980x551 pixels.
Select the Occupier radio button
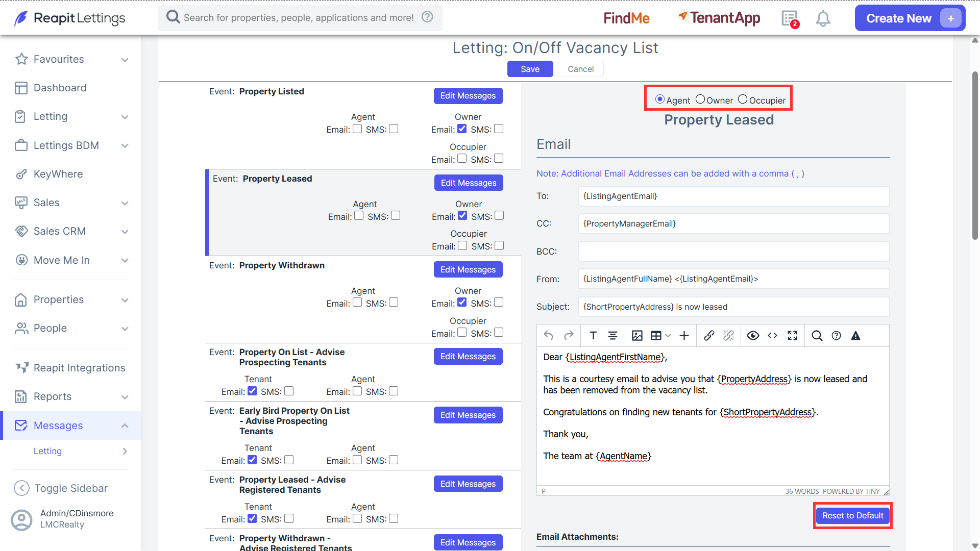(743, 99)
